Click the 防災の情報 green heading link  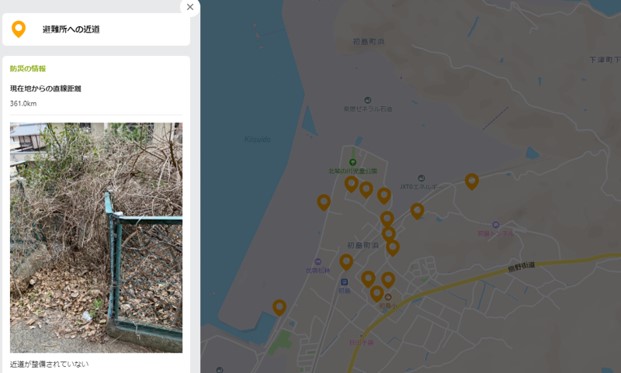(x=28, y=69)
